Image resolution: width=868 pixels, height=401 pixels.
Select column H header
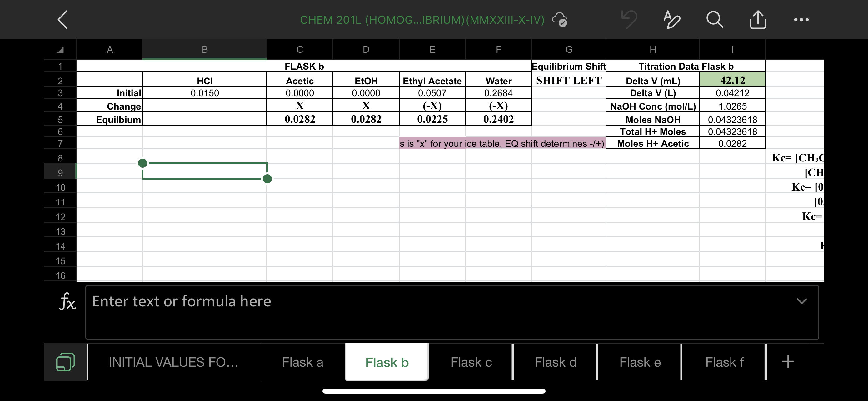pos(652,49)
